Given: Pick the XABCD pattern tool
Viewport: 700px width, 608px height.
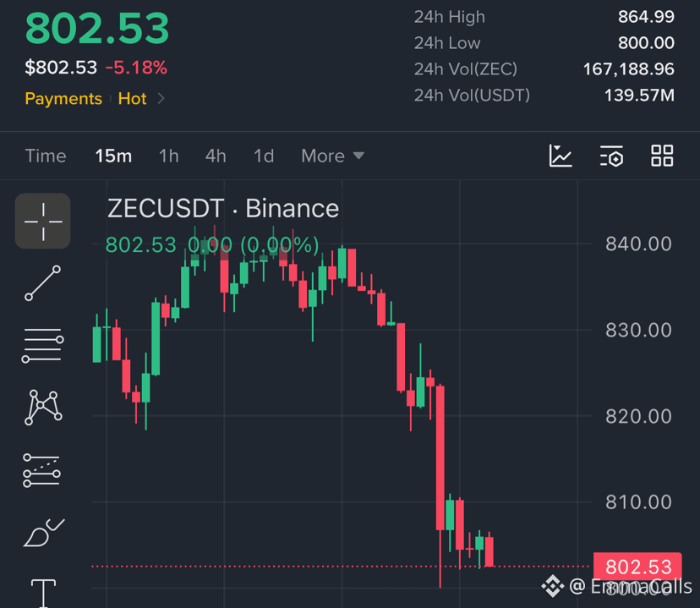Looking at the screenshot, I should [43, 408].
